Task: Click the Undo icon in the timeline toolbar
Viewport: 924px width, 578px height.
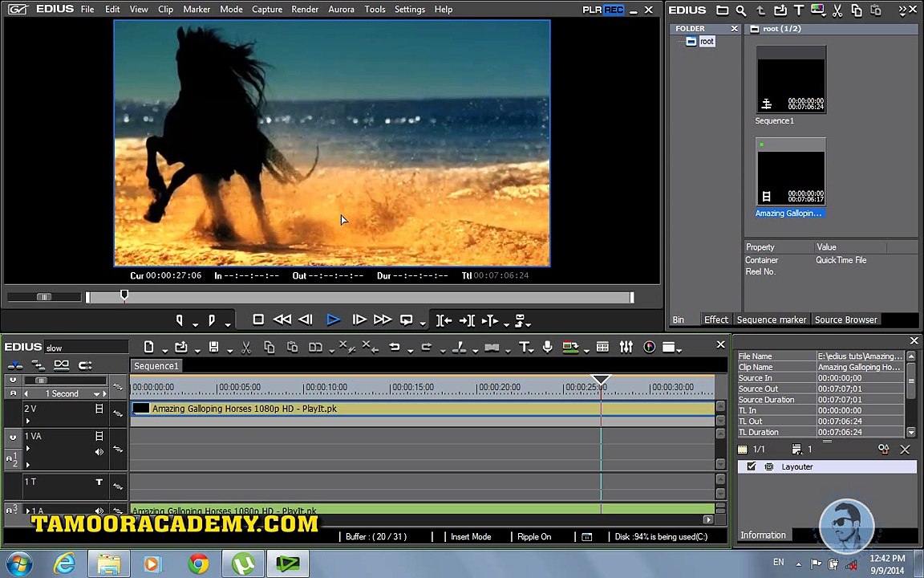Action: (x=395, y=348)
